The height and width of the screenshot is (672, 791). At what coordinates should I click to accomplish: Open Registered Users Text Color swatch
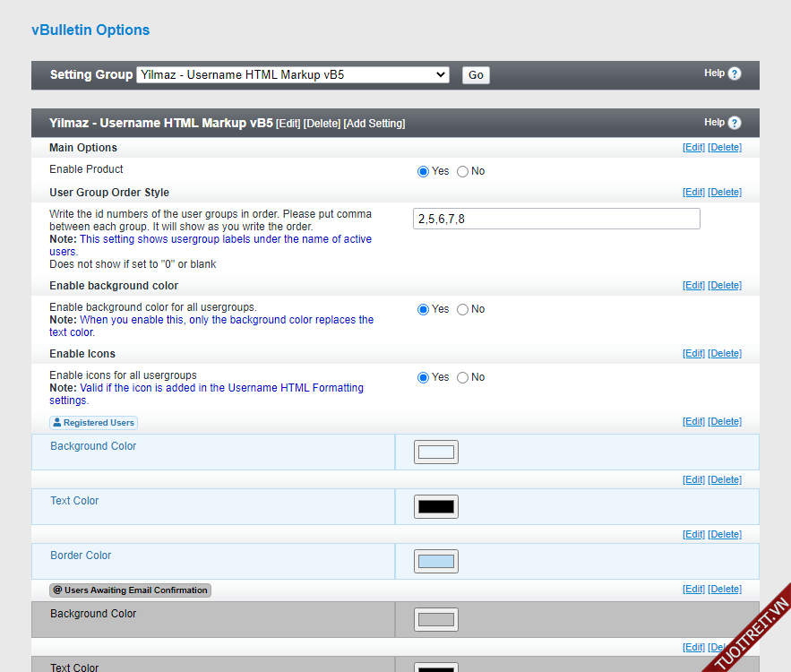[x=436, y=506]
